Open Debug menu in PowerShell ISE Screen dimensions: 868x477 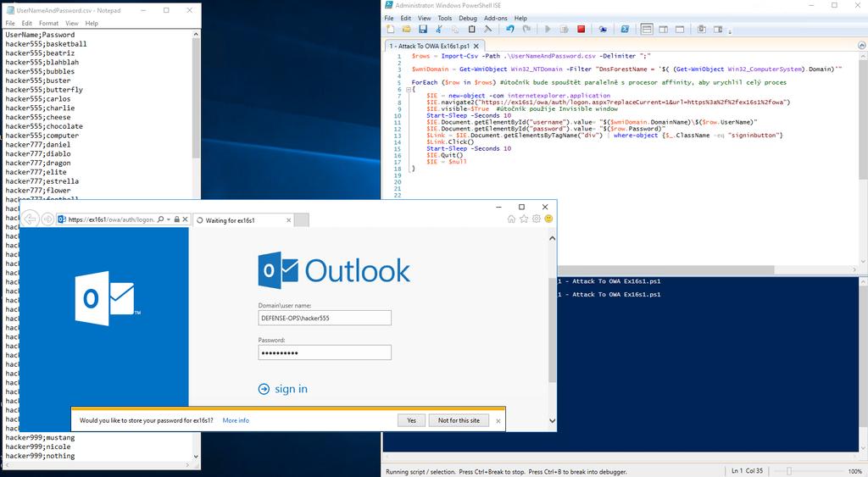tap(468, 18)
